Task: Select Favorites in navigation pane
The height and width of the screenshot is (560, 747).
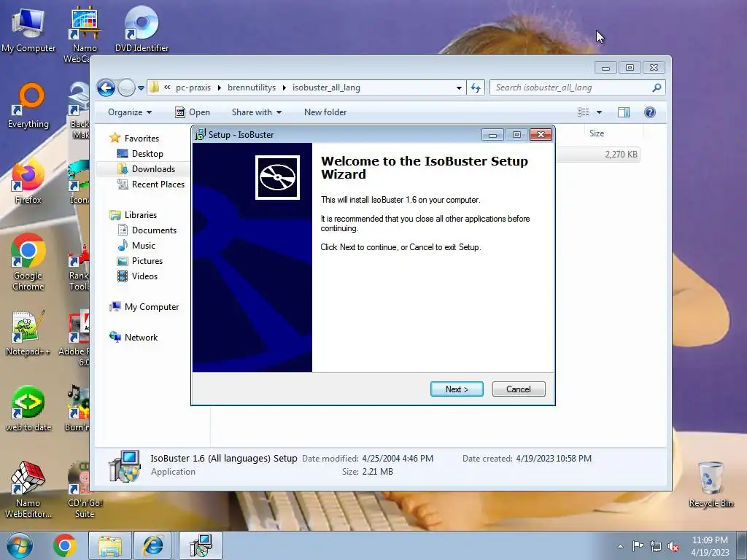Action: tap(142, 139)
